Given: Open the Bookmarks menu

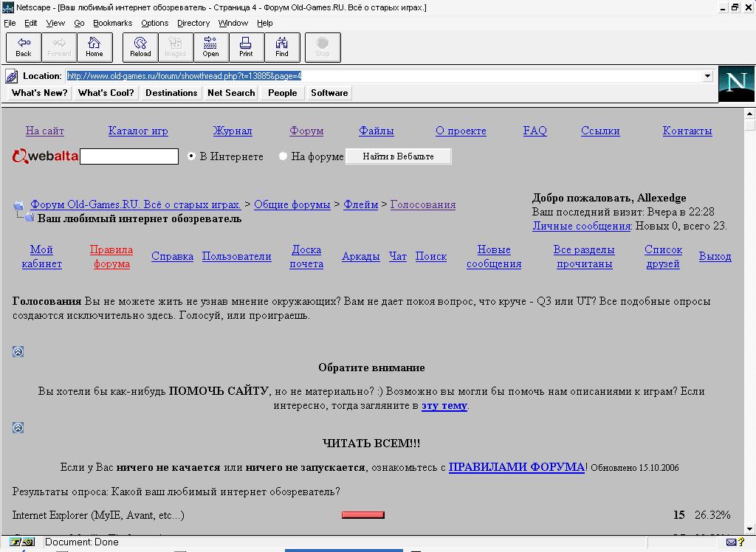Looking at the screenshot, I should tap(112, 23).
